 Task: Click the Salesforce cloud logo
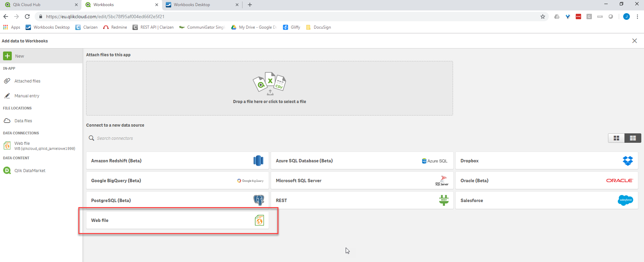pos(626,200)
